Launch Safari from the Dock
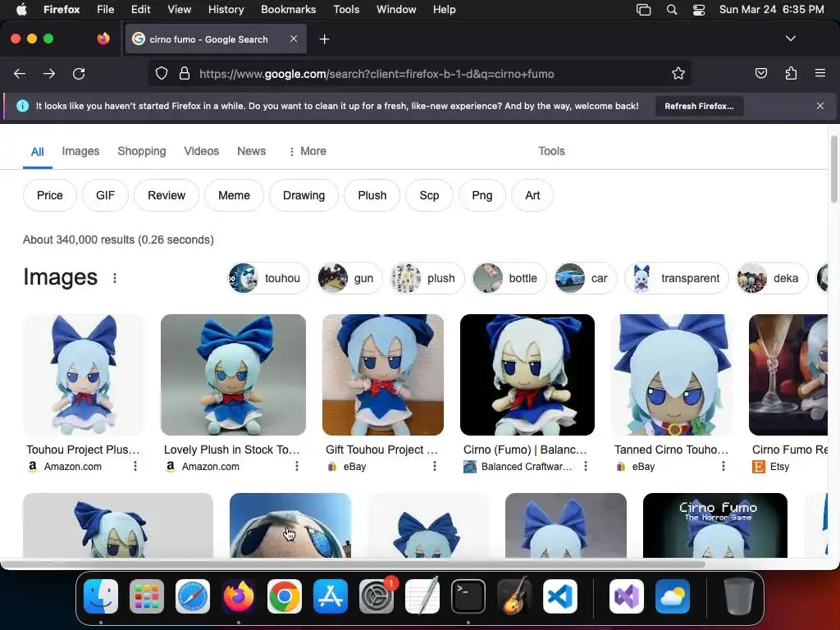This screenshot has height=630, width=840. coord(193,596)
